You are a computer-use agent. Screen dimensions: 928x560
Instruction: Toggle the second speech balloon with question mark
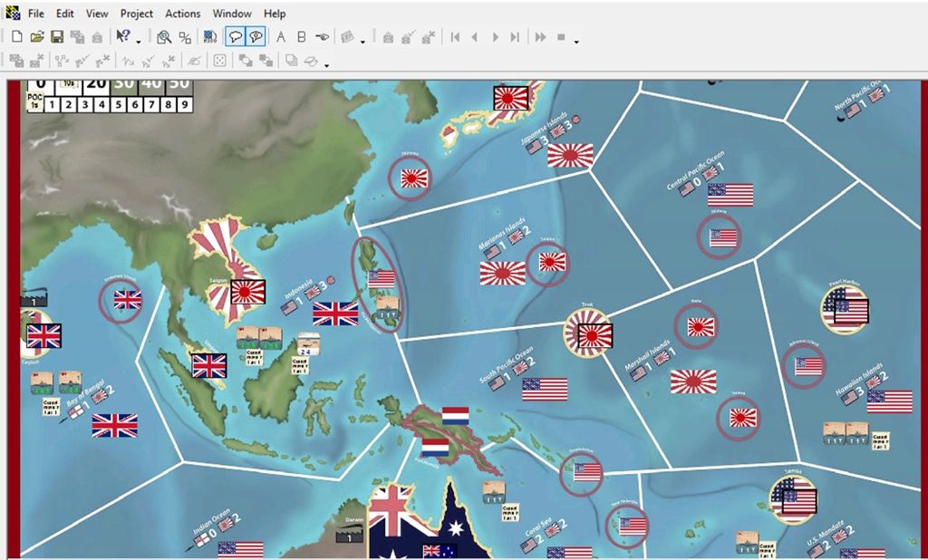(x=256, y=37)
